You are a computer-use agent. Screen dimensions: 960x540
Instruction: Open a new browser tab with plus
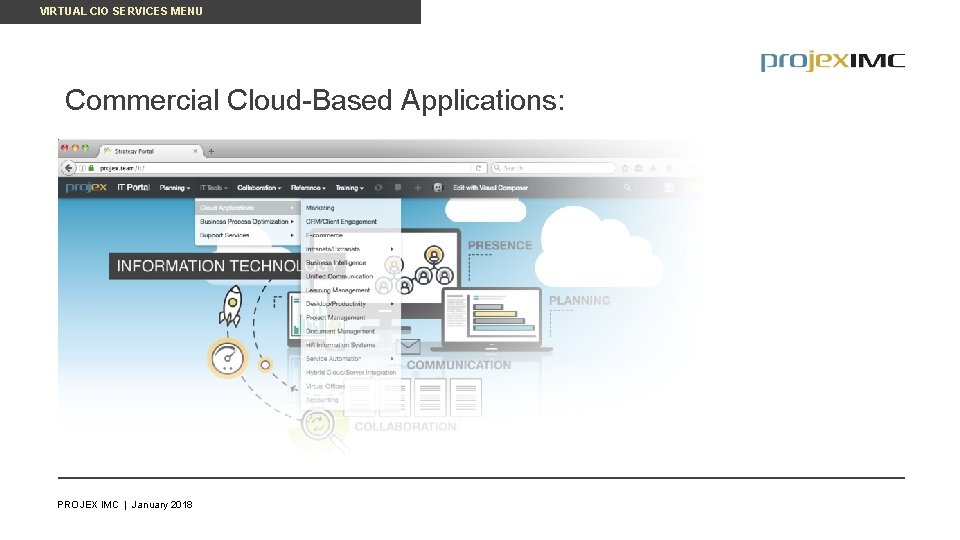pyautogui.click(x=211, y=151)
